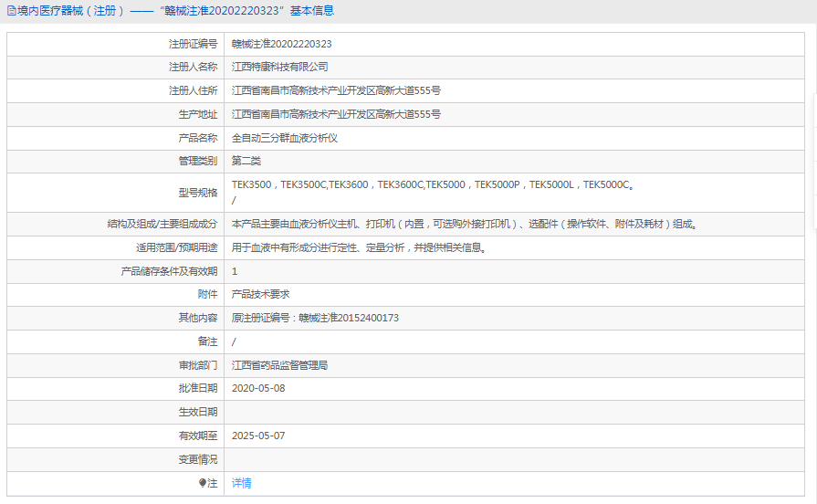Click the 有效期至 label
This screenshot has width=817, height=504.
[x=198, y=436]
